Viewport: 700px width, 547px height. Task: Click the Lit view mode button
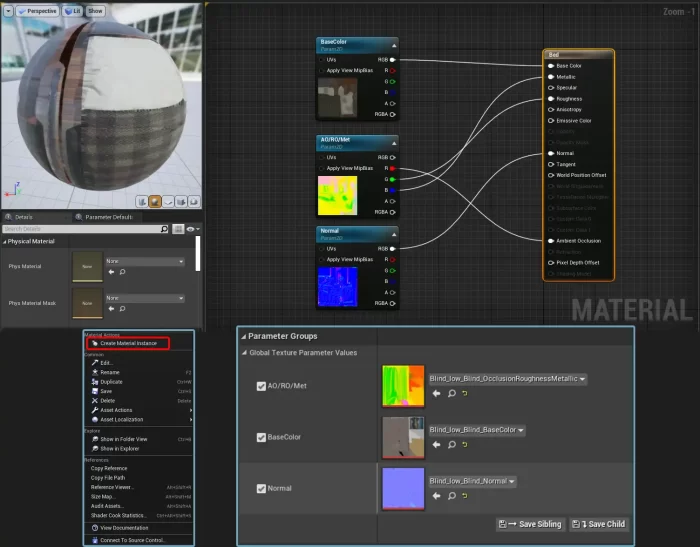point(74,11)
